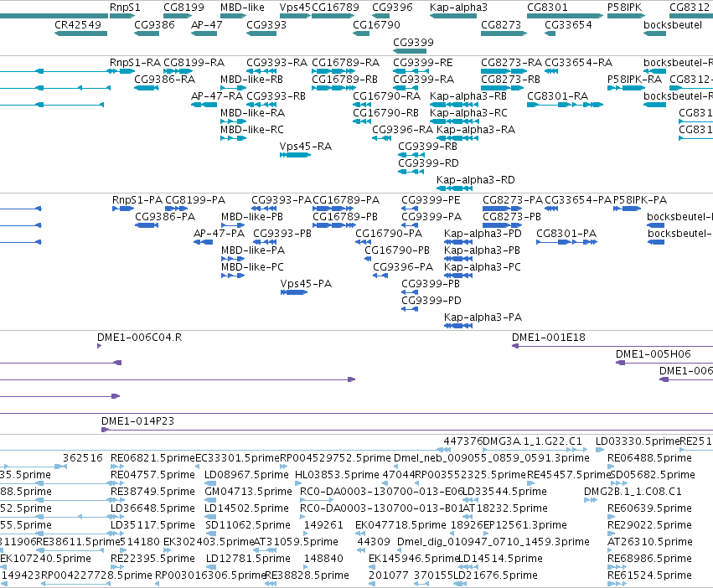Click transcript CG8301-RA label
The image size is (713, 588).
coord(557,96)
